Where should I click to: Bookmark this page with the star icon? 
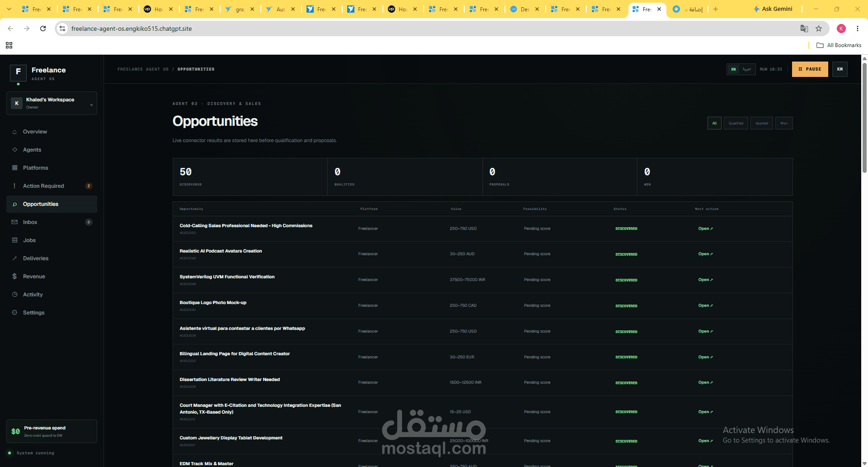pyautogui.click(x=819, y=29)
